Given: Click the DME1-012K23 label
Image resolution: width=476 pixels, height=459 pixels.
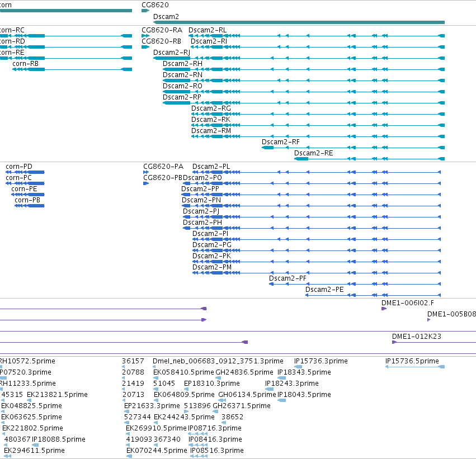Looking at the screenshot, I should [417, 337].
